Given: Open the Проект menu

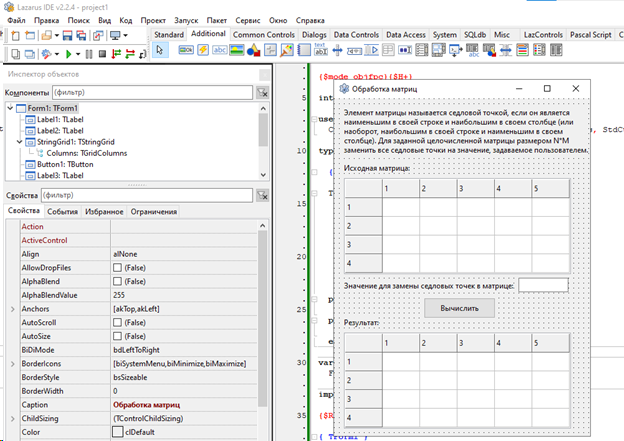Looking at the screenshot, I should (x=153, y=20).
